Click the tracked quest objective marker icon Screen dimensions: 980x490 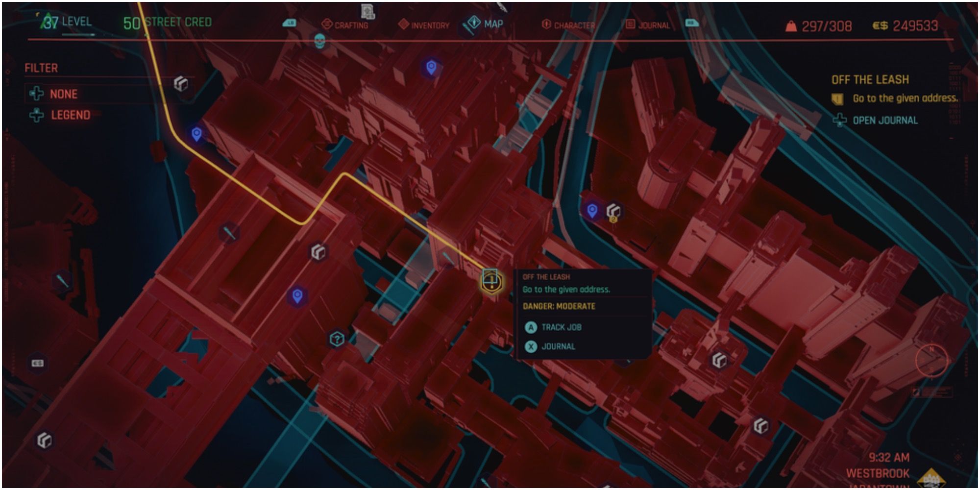837,99
